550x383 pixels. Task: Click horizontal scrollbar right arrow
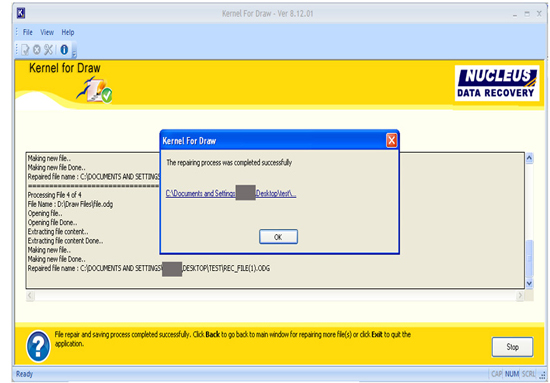click(520, 296)
